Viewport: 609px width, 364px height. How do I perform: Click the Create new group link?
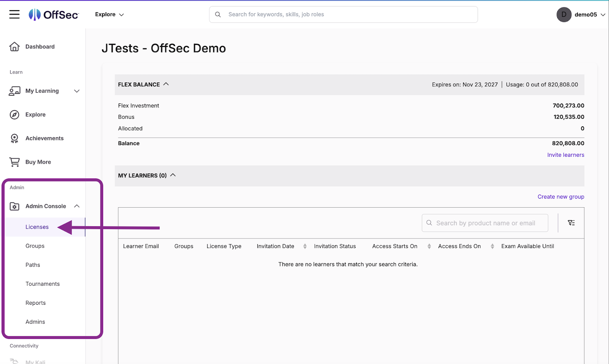pyautogui.click(x=561, y=197)
